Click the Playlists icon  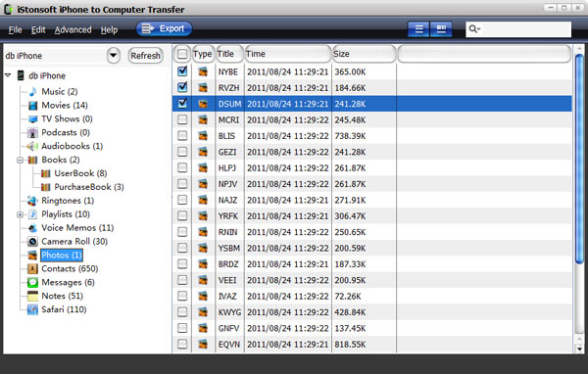pos(33,214)
